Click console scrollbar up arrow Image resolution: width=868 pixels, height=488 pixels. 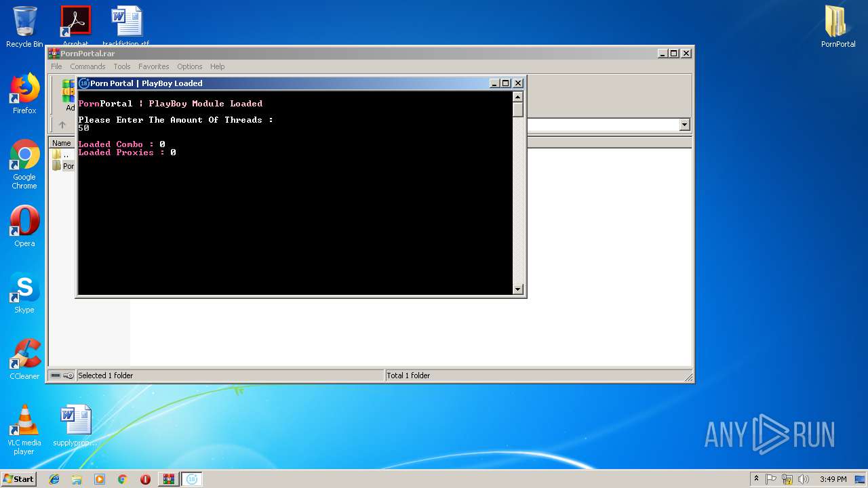(x=518, y=96)
